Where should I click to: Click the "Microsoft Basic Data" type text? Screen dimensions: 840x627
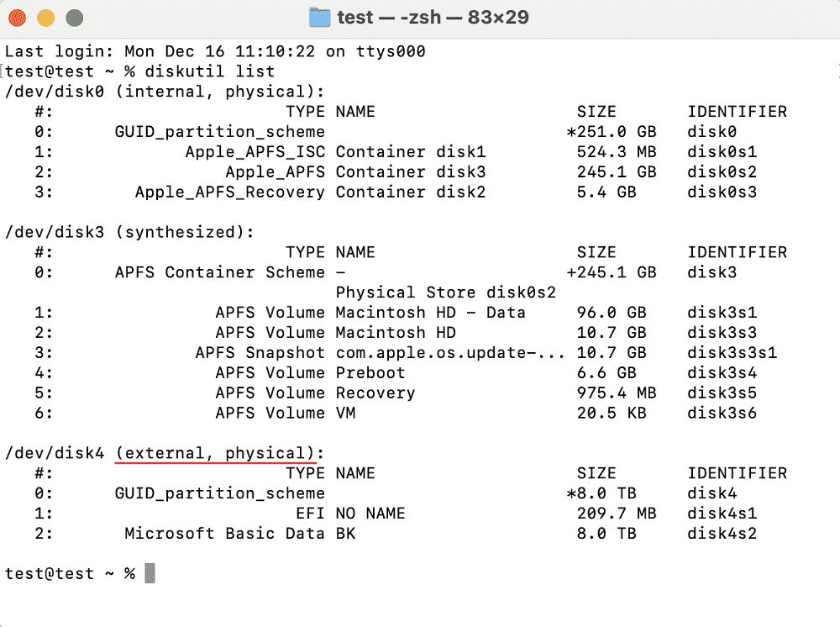tap(224, 534)
